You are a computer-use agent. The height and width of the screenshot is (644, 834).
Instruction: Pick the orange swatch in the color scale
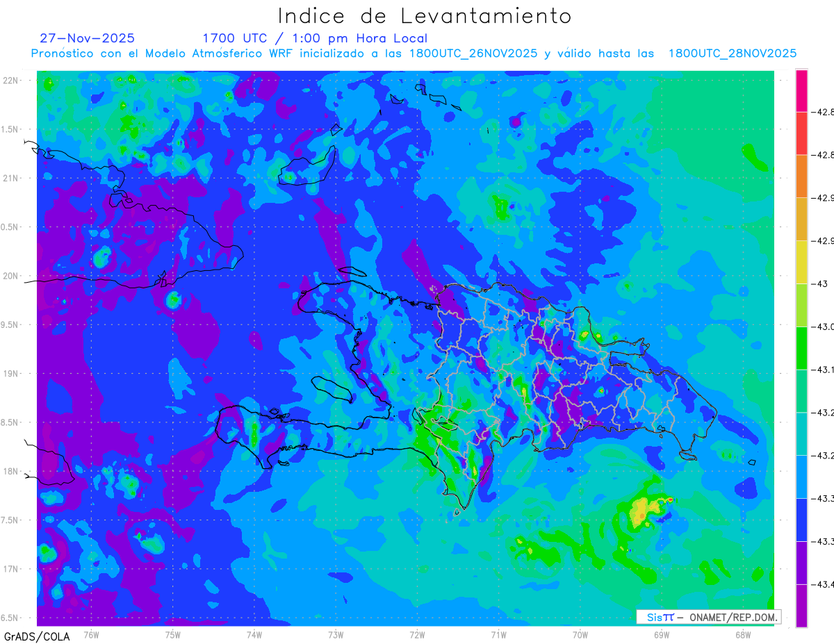pos(801,176)
